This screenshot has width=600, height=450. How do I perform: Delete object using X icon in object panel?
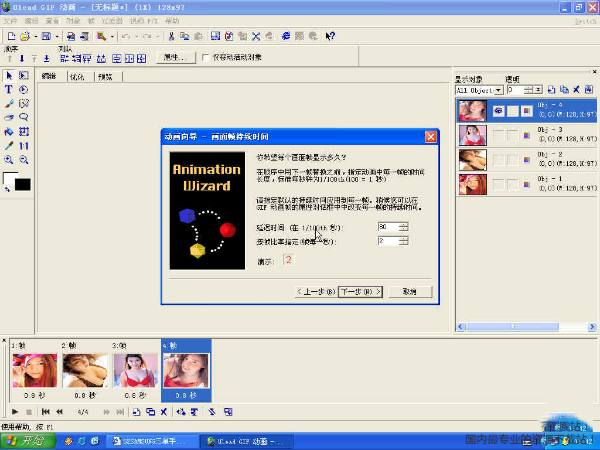click(576, 89)
